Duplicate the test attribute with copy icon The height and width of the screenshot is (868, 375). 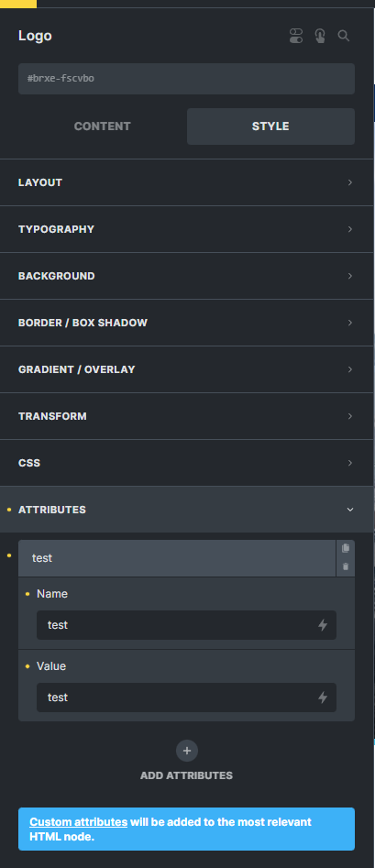[346, 548]
